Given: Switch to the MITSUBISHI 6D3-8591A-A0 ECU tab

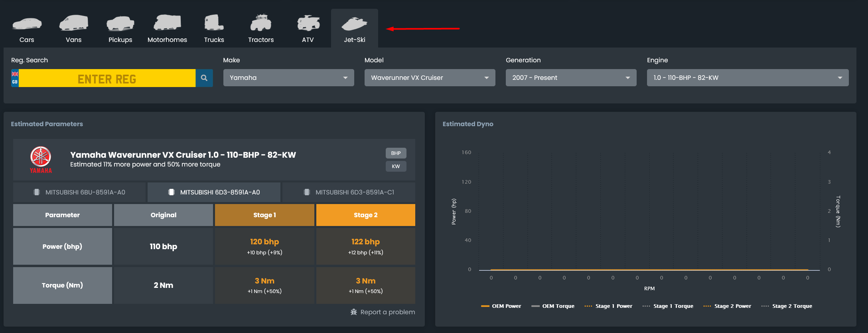Looking at the screenshot, I should tap(214, 192).
